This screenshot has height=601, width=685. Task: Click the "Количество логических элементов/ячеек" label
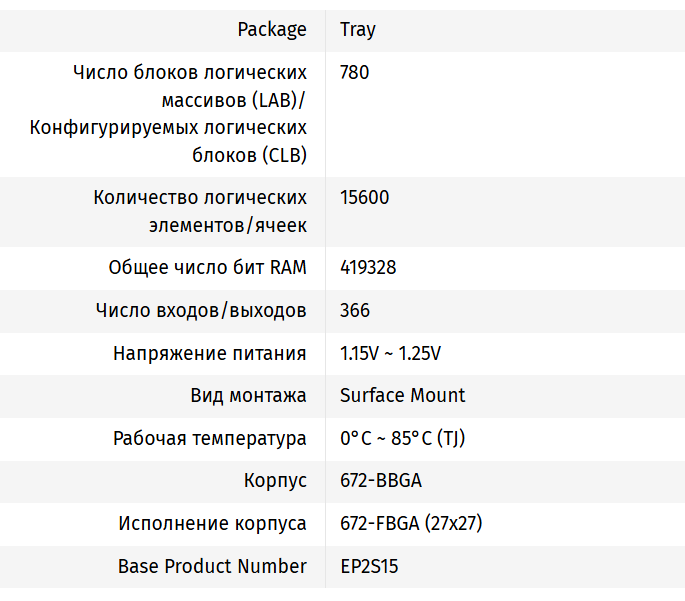[200, 211]
